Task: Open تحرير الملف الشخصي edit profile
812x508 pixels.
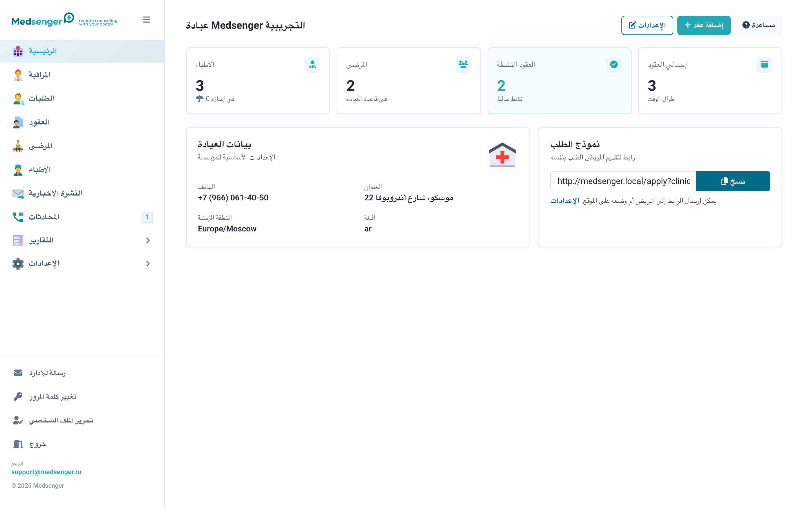Action: point(82,421)
